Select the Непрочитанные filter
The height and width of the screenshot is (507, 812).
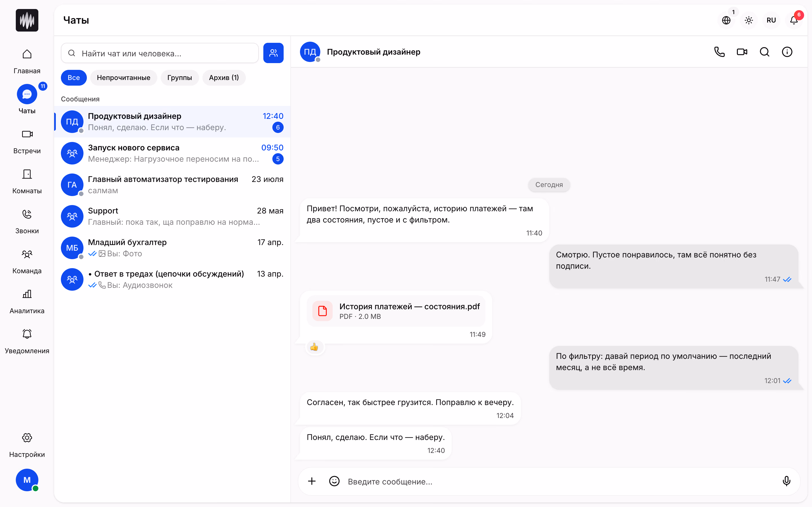pos(123,78)
